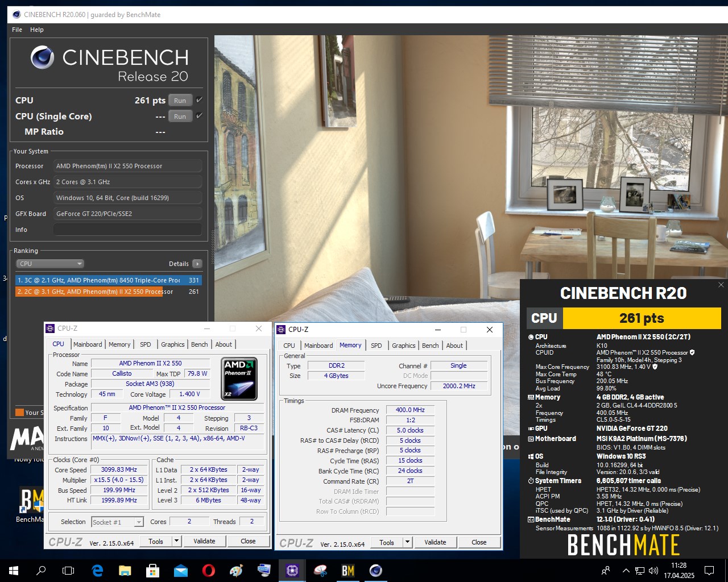Click Tools button in right CPU-Z

tap(387, 543)
